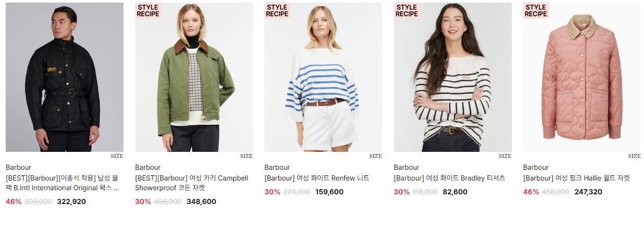Open the Renfew knit product title link
Screen dimensions: 644x225
coord(317,178)
